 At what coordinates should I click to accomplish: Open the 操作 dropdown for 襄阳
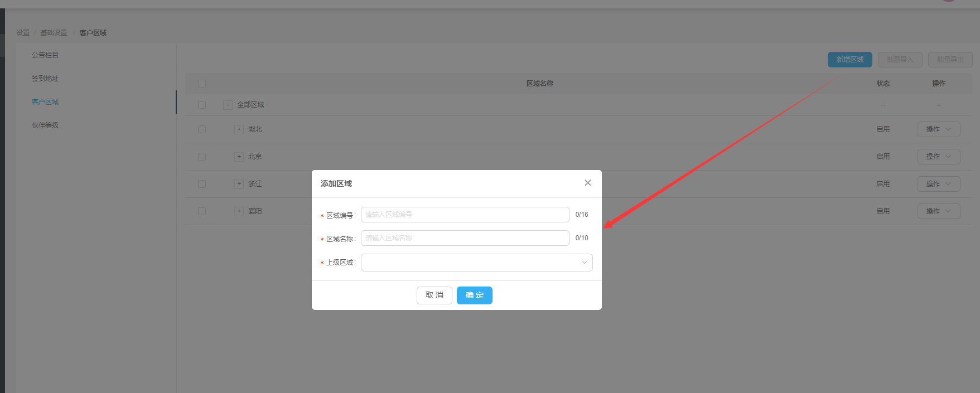(938, 211)
